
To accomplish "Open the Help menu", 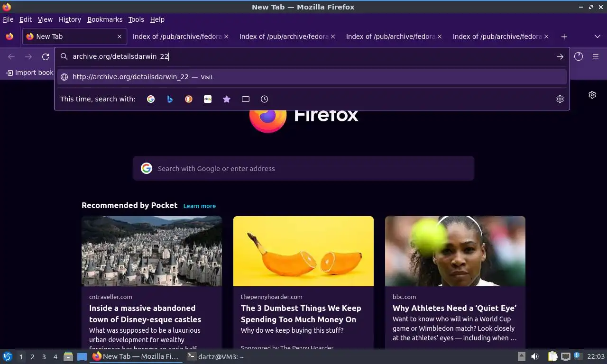I will (157, 19).
